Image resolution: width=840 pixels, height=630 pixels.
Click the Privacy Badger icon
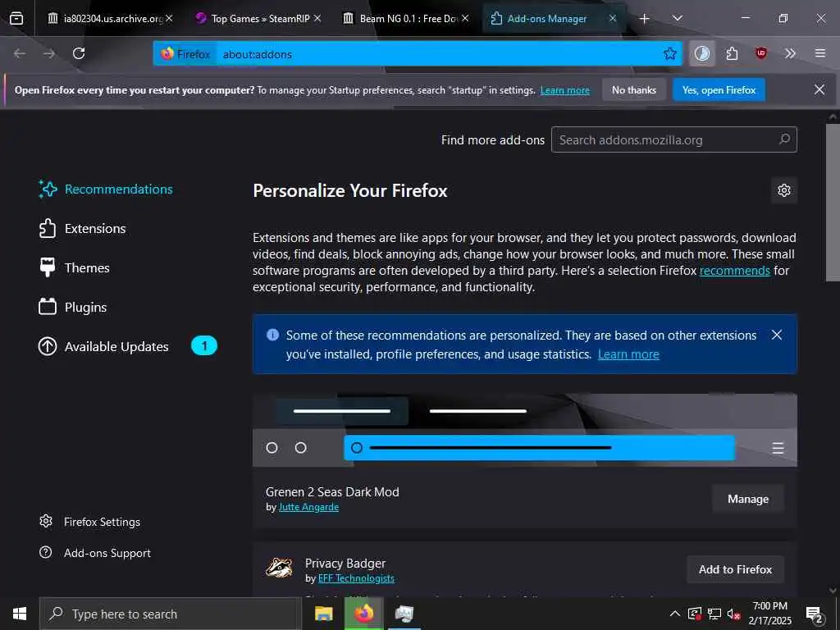click(279, 568)
